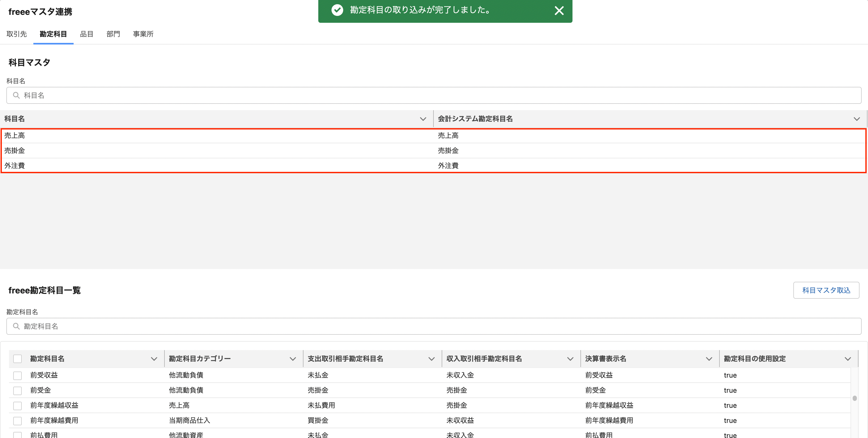The image size is (868, 438).
Task: Toggle select-all checkbox in freee table header
Action: 17,359
